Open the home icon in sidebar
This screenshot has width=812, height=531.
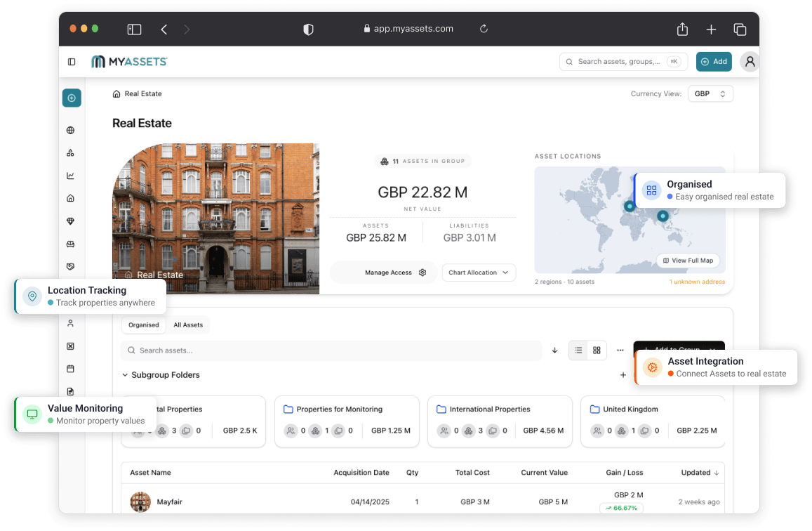tap(70, 198)
